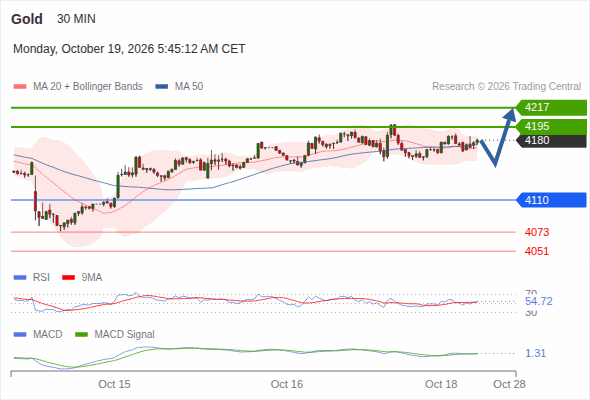Click the Oct 18 date axis label
Screen dimensions: 590x400
click(x=441, y=384)
